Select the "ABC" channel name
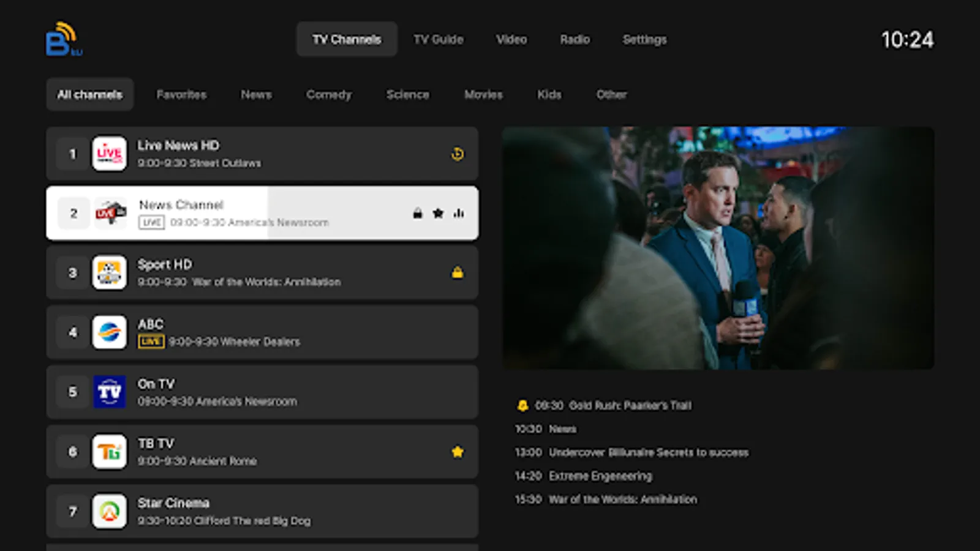The image size is (980, 551). pos(151,324)
